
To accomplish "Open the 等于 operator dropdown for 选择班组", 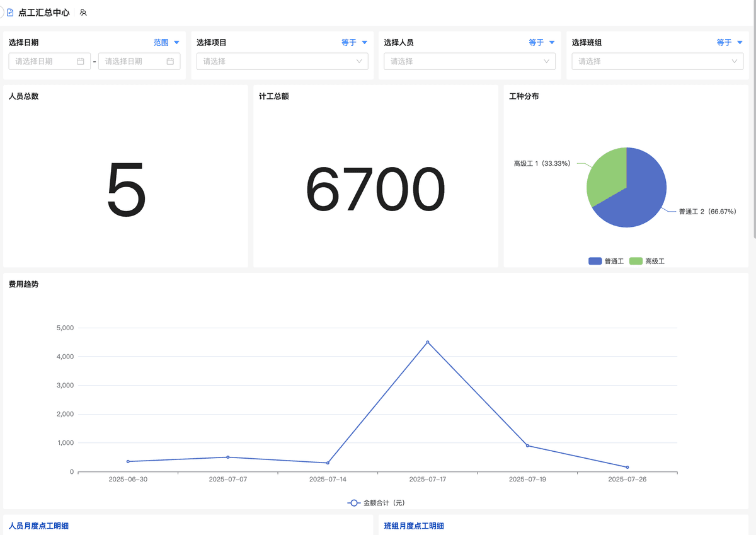I will (x=730, y=42).
